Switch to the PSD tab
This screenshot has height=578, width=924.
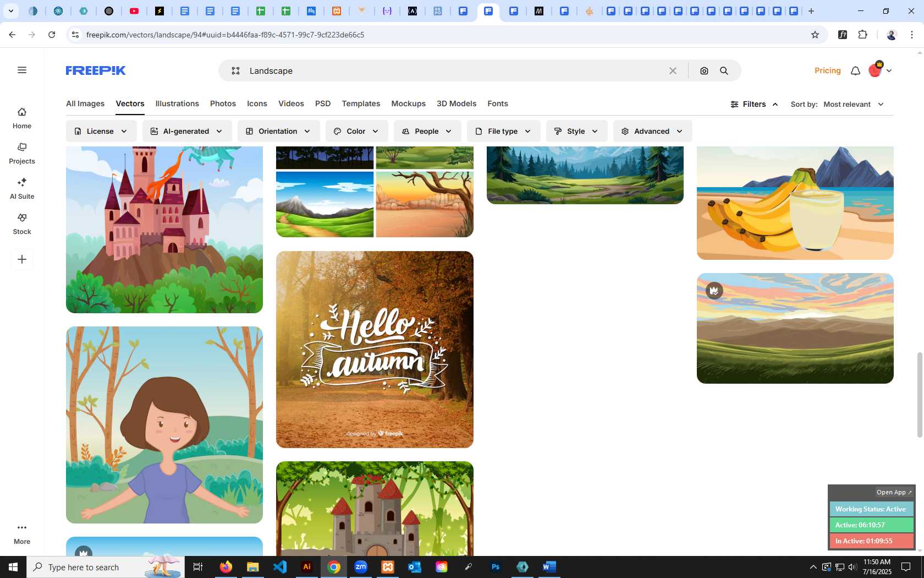[323, 103]
